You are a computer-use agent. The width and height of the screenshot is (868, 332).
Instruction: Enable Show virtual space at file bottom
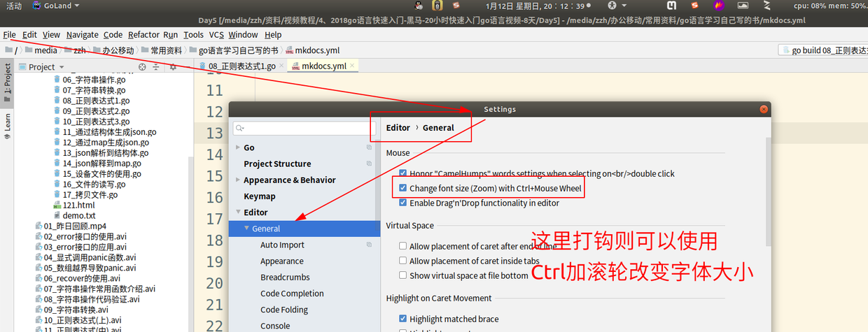402,275
